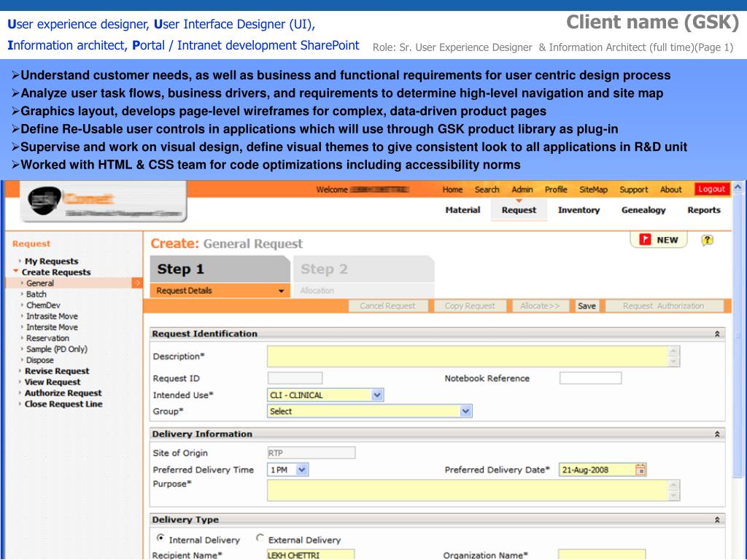Screen dimensions: 747x560
Task: Select Reservation in the sidebar
Action: (x=47, y=338)
